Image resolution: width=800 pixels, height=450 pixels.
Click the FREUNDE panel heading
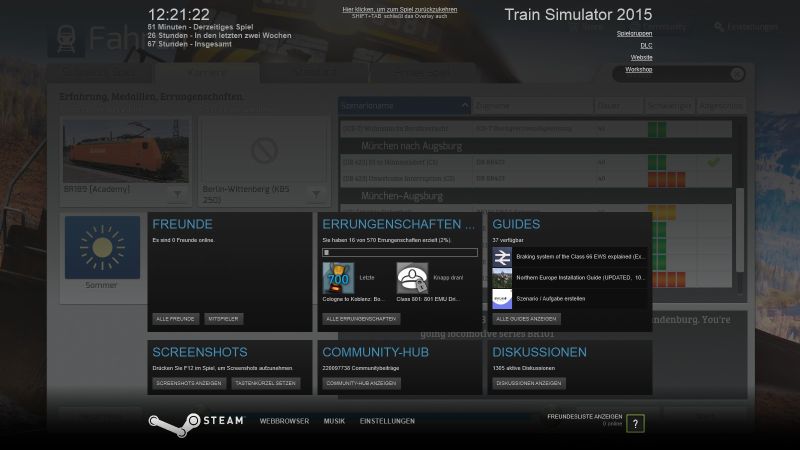pyautogui.click(x=182, y=224)
